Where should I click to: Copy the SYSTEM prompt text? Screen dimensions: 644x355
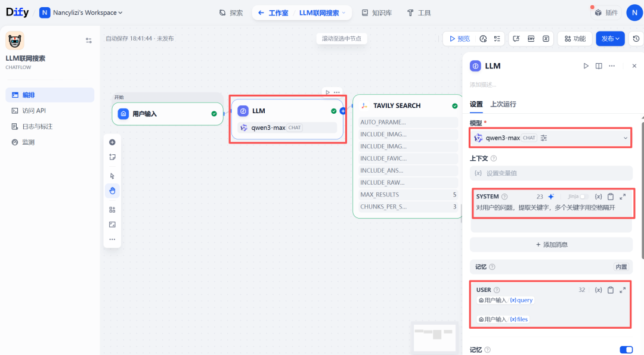point(611,197)
